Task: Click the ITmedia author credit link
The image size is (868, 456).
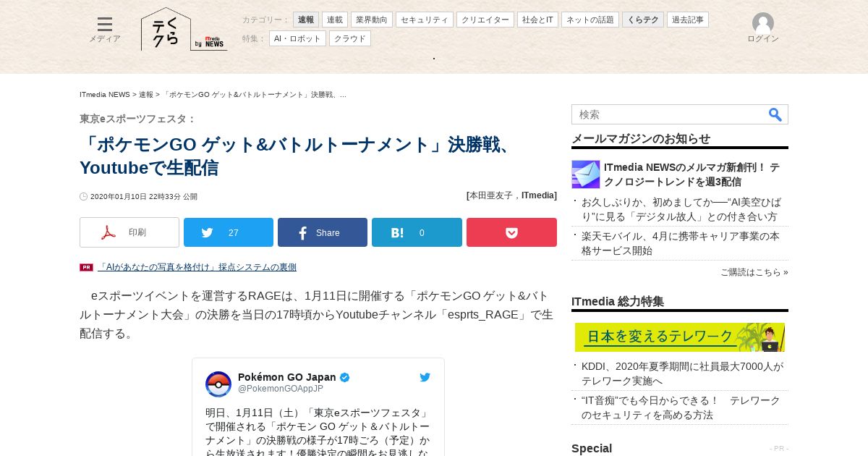Action: pyautogui.click(x=539, y=195)
